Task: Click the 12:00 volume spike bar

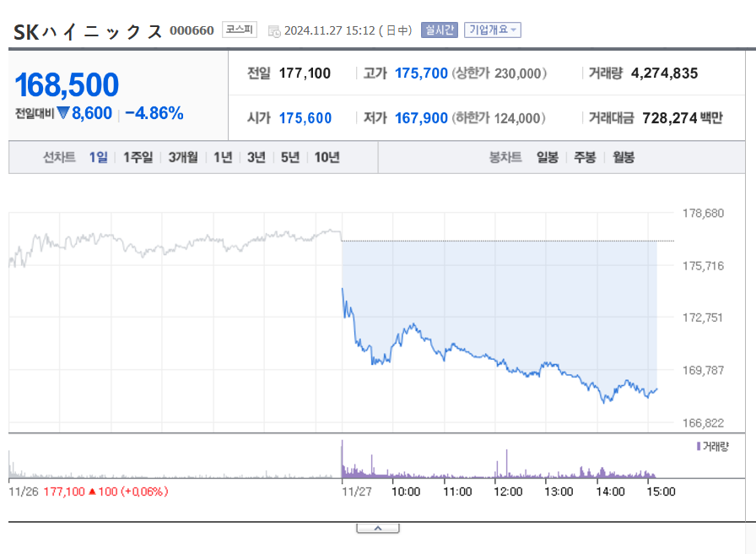Action: [507, 464]
